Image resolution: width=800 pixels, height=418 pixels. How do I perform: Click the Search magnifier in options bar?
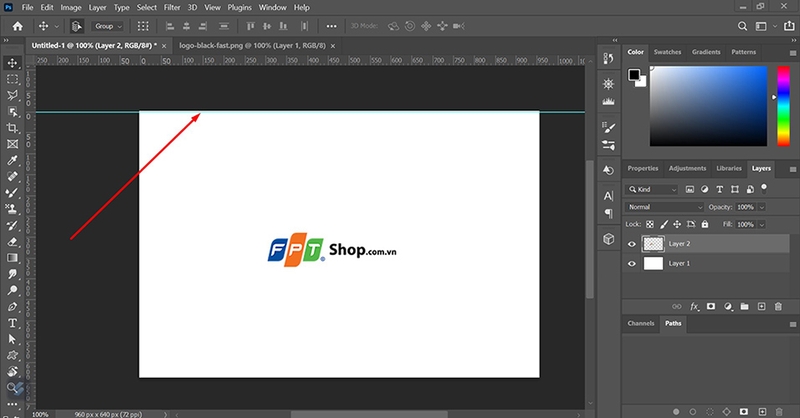coord(742,26)
